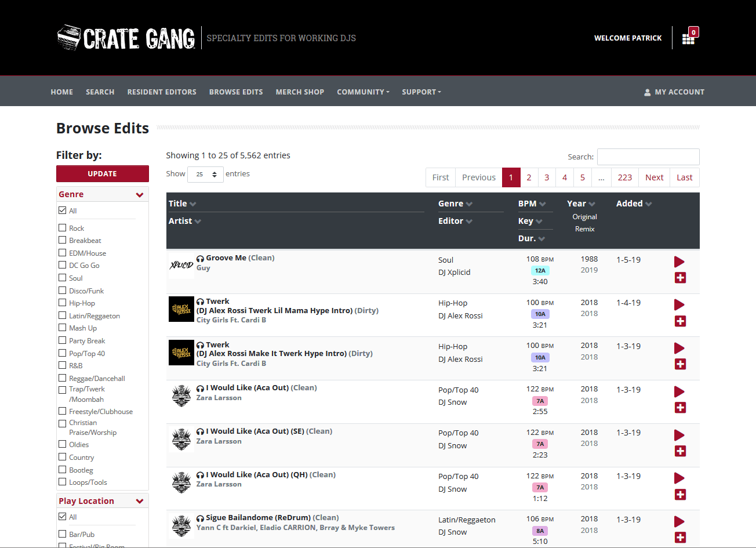Image resolution: width=756 pixels, height=548 pixels.
Task: Open DJ Snow thumbnail on Sigue Bailandome row
Action: point(181,525)
